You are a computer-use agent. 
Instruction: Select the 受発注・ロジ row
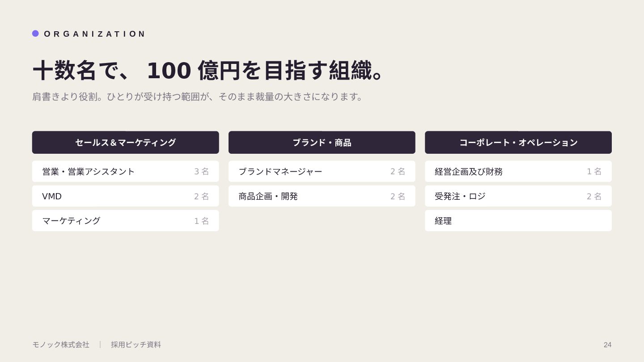point(518,196)
